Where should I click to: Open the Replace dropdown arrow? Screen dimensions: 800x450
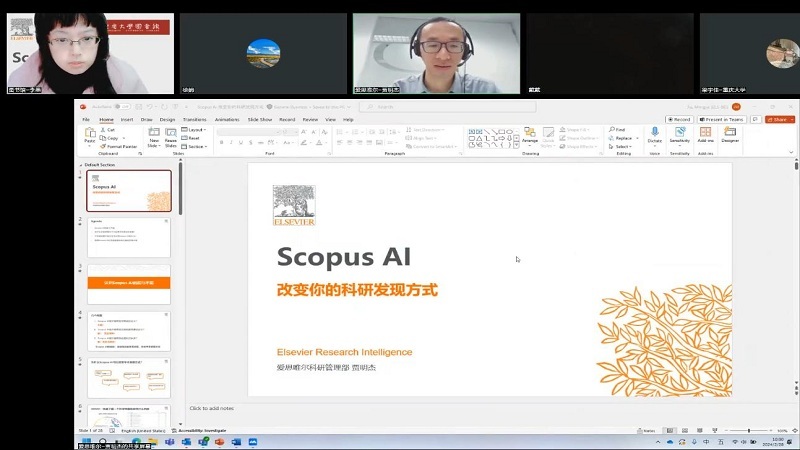(x=637, y=138)
